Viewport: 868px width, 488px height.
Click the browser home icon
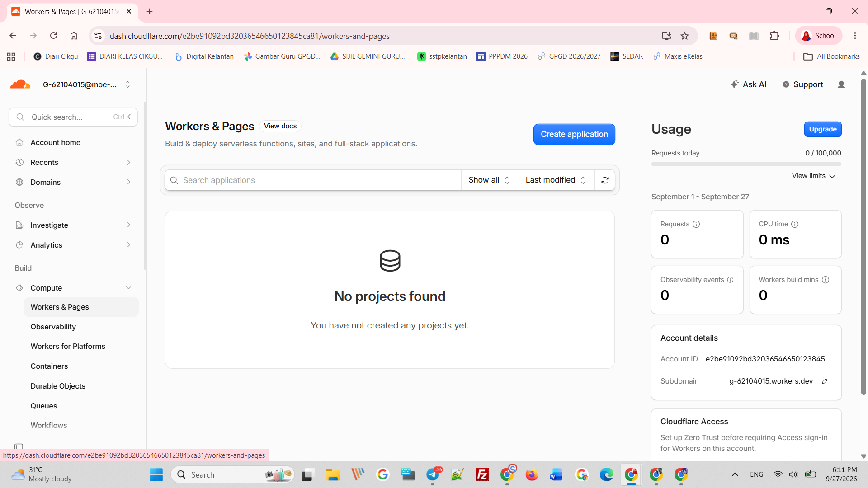tap(74, 36)
